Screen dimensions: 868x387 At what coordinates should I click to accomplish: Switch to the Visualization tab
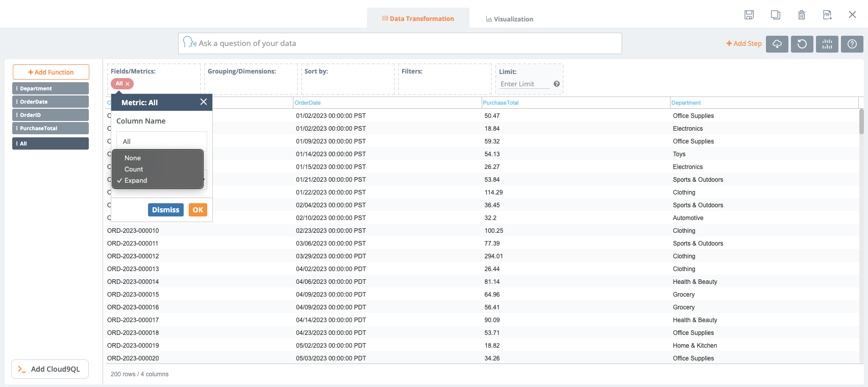coord(509,19)
